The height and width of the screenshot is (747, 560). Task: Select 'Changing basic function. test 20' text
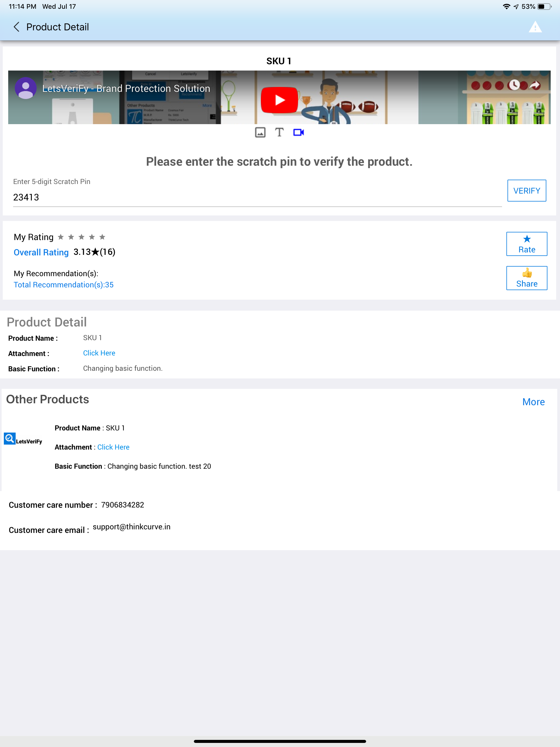tap(159, 466)
